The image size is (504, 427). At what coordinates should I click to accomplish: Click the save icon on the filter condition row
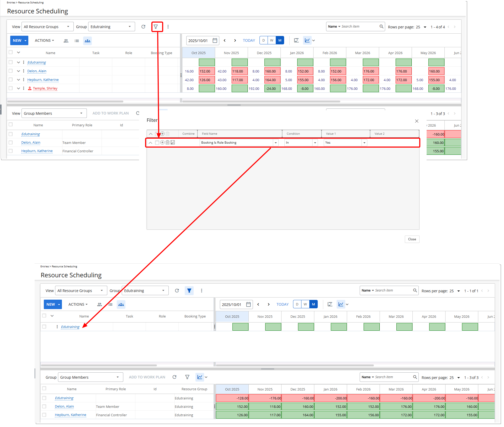[173, 142]
